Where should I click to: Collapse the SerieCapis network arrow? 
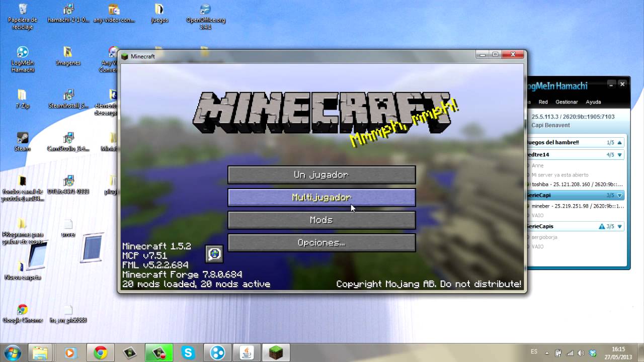pos(620,226)
